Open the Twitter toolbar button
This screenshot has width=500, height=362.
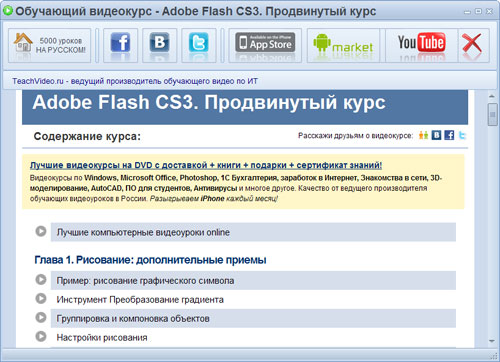click(199, 45)
